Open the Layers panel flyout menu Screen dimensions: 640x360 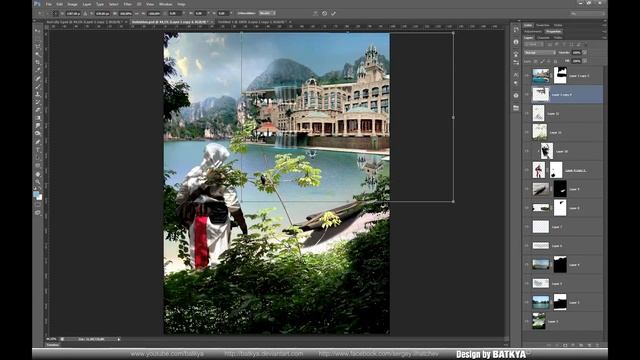coord(604,38)
